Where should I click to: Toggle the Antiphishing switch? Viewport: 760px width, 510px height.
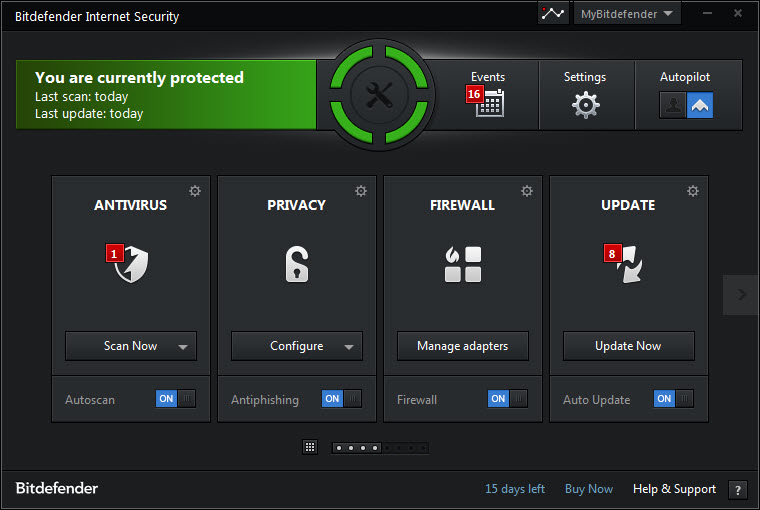click(342, 398)
